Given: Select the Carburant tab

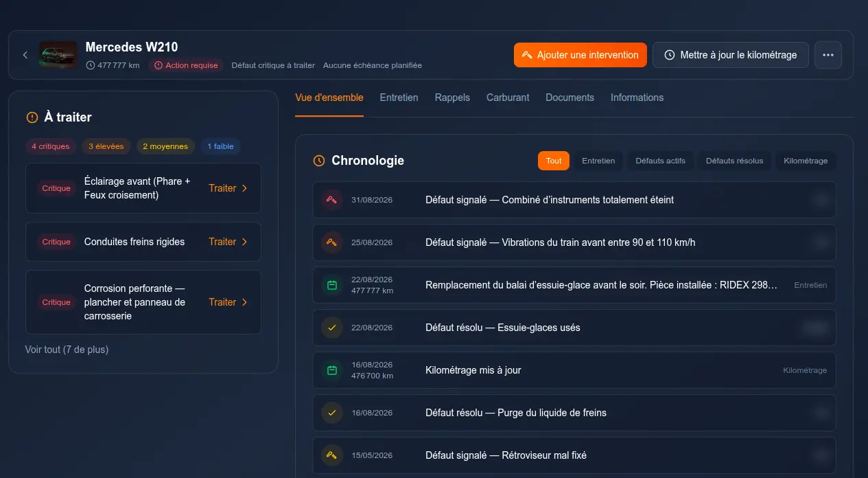Looking at the screenshot, I should tap(508, 98).
